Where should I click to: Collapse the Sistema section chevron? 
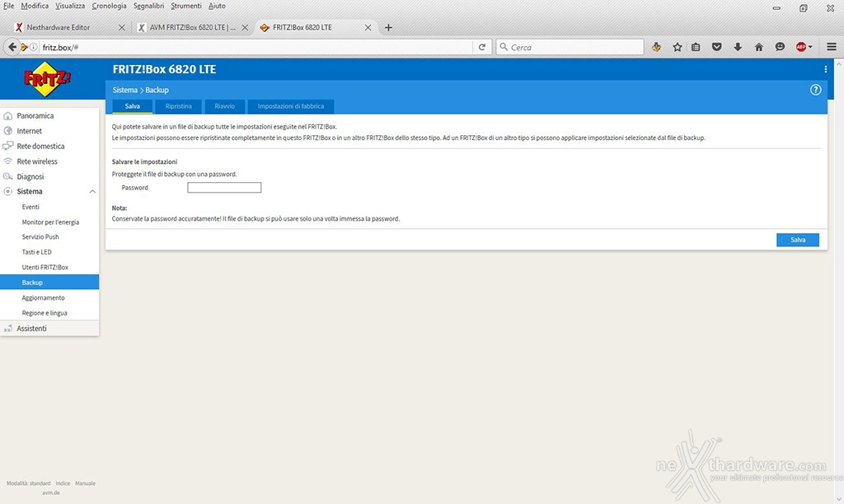pos(92,192)
